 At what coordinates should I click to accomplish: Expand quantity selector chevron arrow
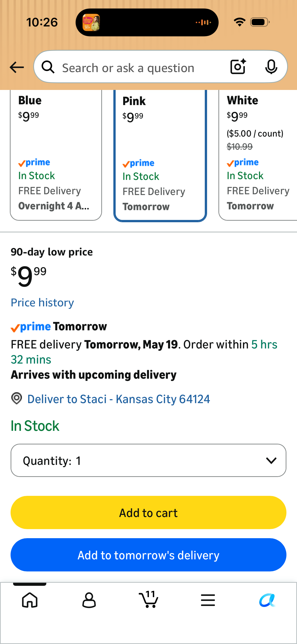(271, 460)
